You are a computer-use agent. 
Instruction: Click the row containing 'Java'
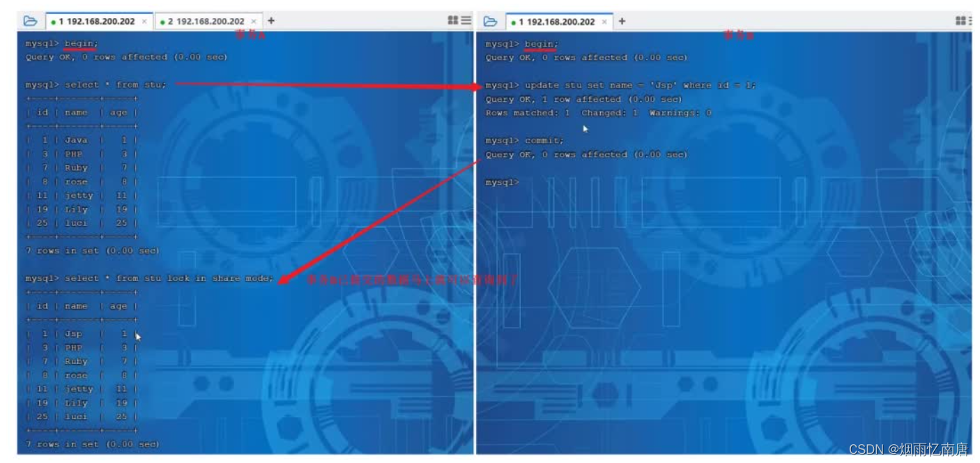[x=82, y=140]
